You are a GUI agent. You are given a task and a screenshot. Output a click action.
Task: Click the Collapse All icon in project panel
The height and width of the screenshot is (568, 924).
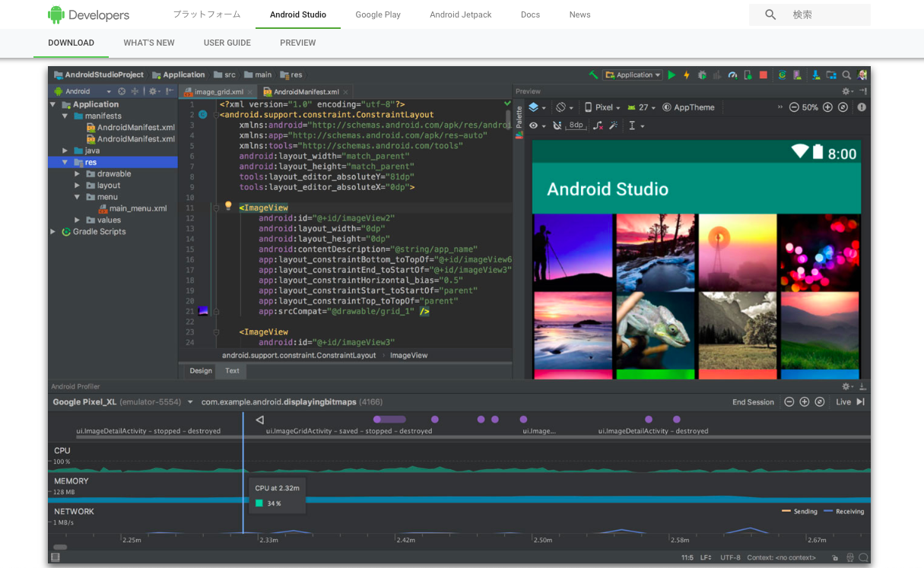pos(134,91)
